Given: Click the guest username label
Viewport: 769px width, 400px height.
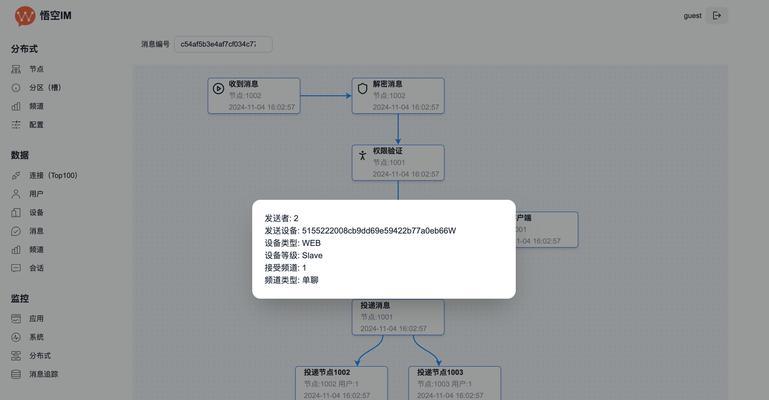Looking at the screenshot, I should point(692,16).
